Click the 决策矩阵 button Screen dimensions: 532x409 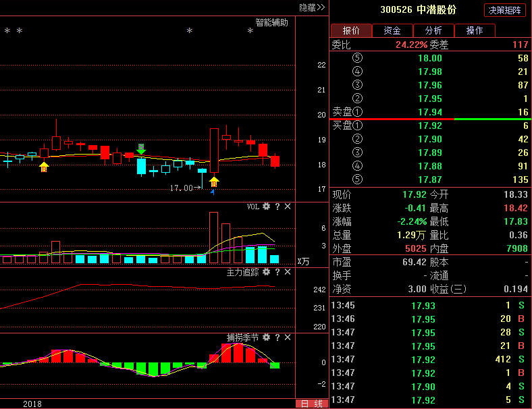coord(505,10)
